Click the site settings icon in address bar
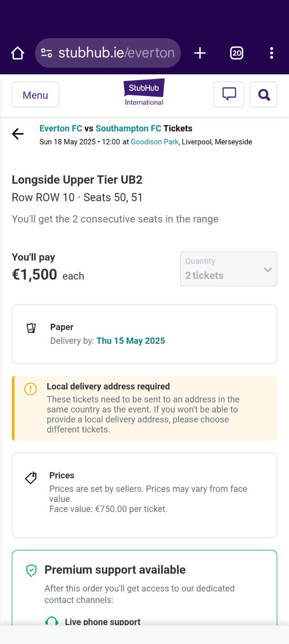This screenshot has height=644, width=289. (47, 53)
